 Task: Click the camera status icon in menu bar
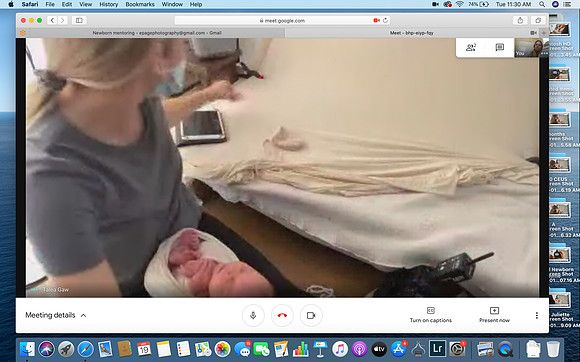click(x=435, y=4)
